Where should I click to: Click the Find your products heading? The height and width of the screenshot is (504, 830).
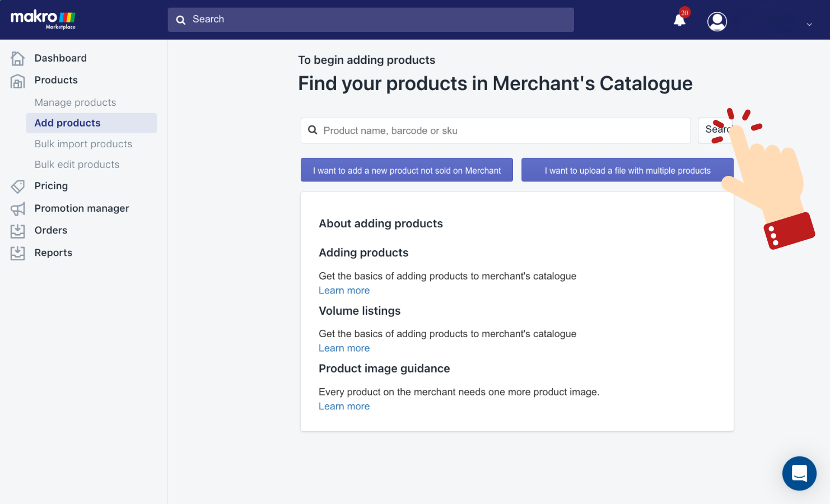[495, 83]
